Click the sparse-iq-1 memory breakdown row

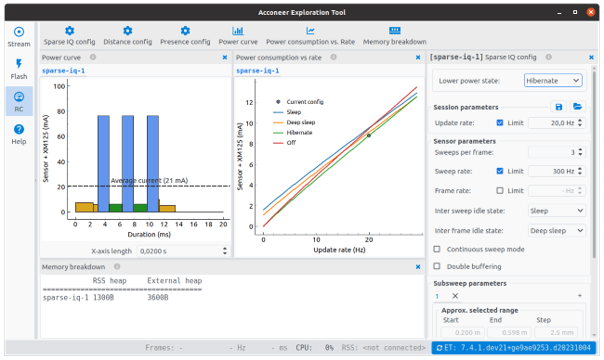click(106, 298)
